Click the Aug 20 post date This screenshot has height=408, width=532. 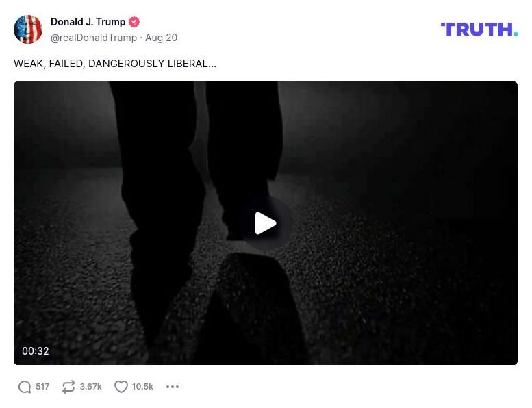pyautogui.click(x=161, y=38)
